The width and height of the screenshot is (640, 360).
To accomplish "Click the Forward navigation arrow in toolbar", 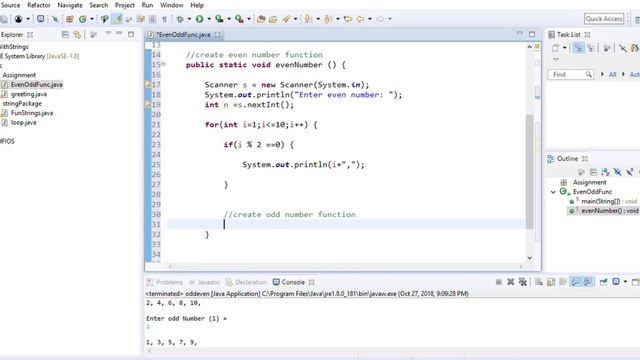I will click(380, 19).
